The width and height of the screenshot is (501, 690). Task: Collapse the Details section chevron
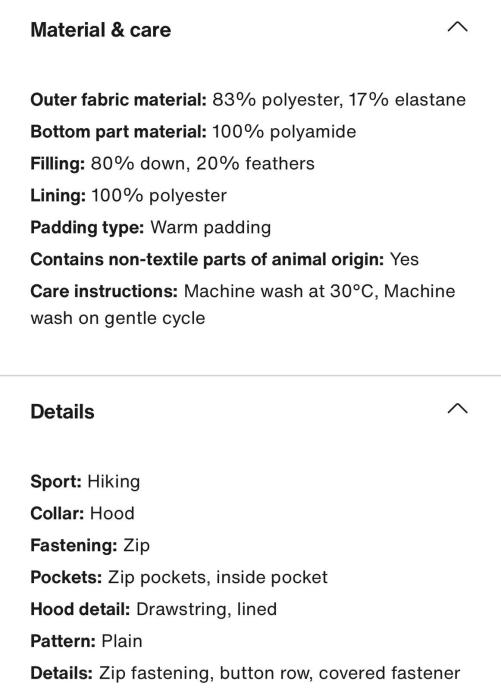(457, 409)
